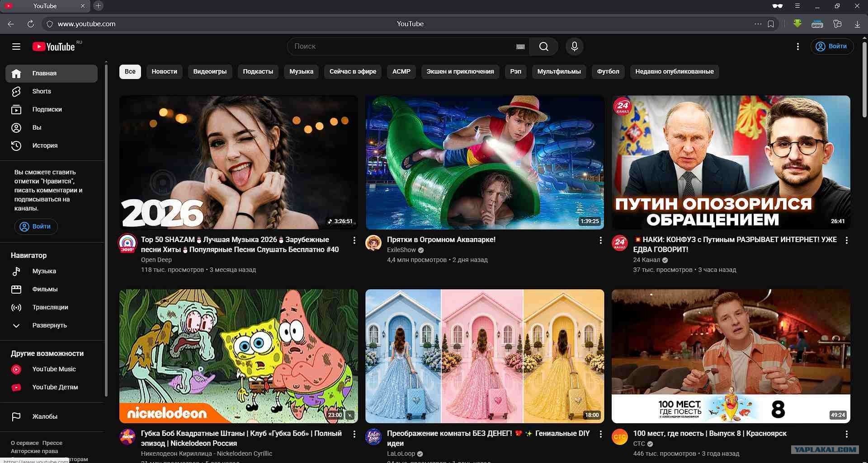
Task: Bookmark this page in the address bar
Action: [x=771, y=24]
